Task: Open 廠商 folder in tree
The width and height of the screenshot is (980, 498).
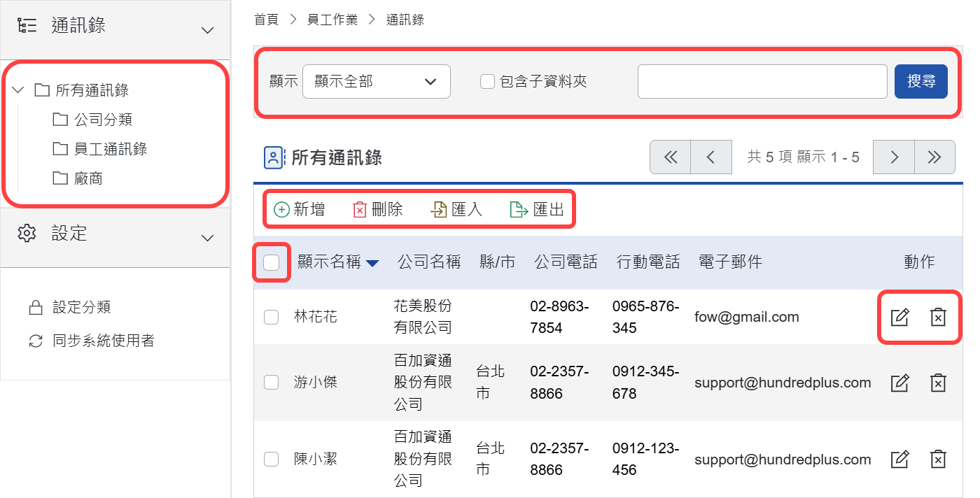Action: (x=88, y=178)
